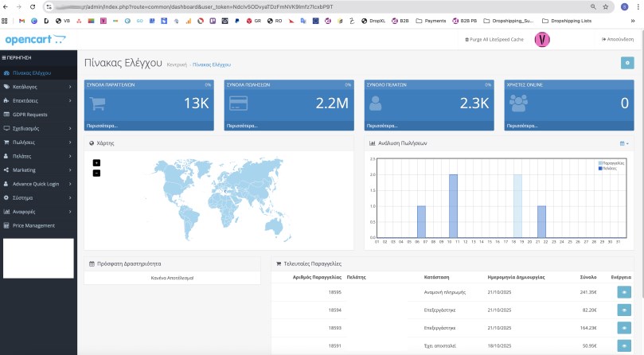Viewport: 644px width, 355px height.
Task: Click the tallest bar on day 10
Action: click(453, 206)
